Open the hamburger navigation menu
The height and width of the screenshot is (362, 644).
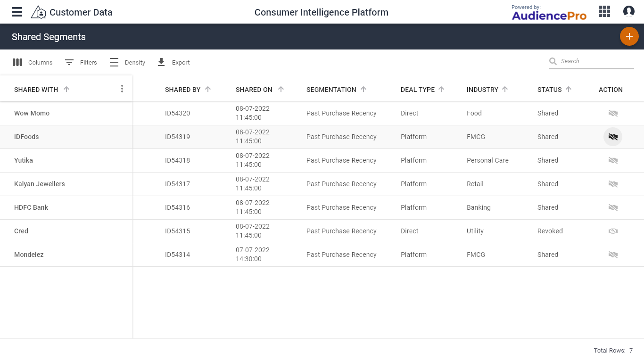tap(17, 12)
